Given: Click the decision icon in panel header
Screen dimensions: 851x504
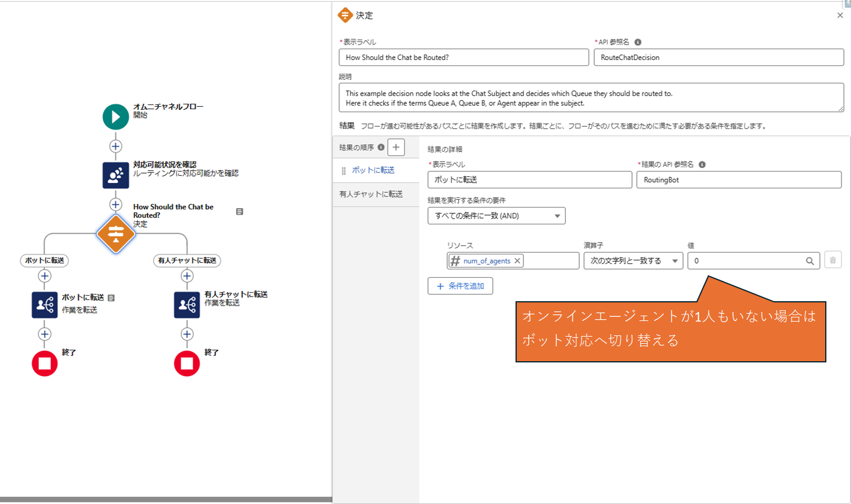Looking at the screenshot, I should pos(345,15).
